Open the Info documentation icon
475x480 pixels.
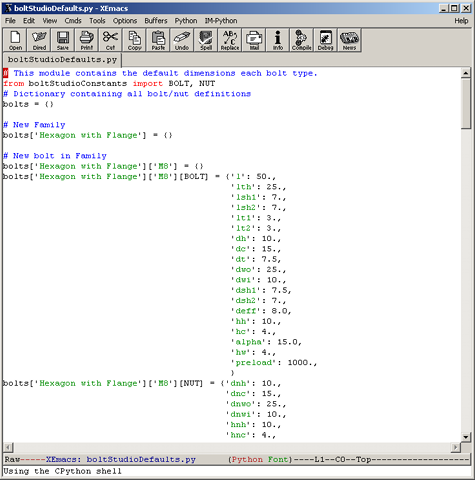pos(278,40)
